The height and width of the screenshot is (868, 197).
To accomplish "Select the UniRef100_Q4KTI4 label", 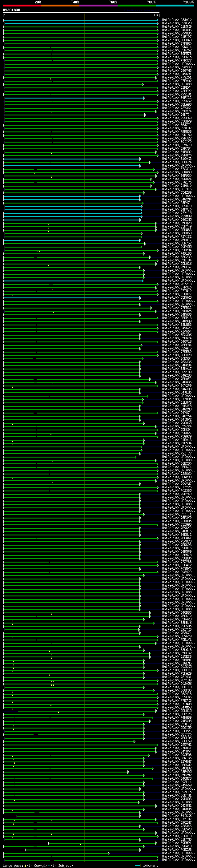I will pos(177,115).
